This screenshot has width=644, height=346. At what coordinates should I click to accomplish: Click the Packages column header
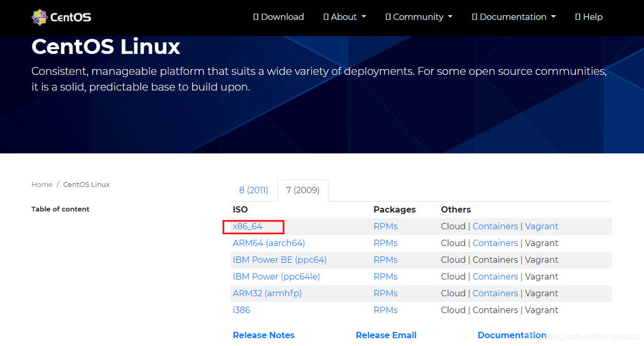click(394, 209)
